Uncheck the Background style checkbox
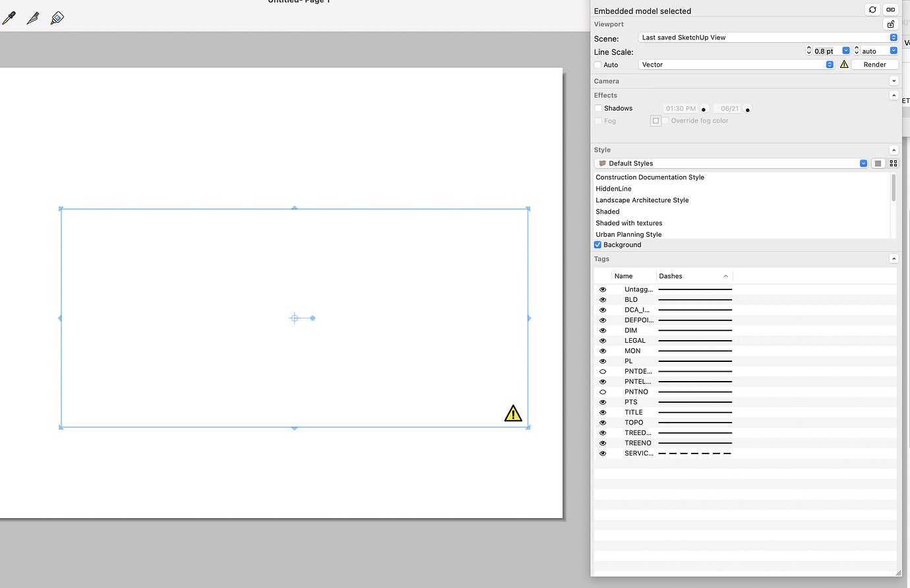Viewport: 910px width, 588px height. [x=597, y=245]
